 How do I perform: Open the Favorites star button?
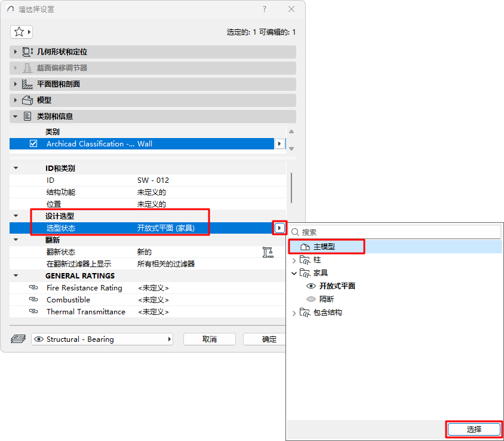(x=21, y=32)
